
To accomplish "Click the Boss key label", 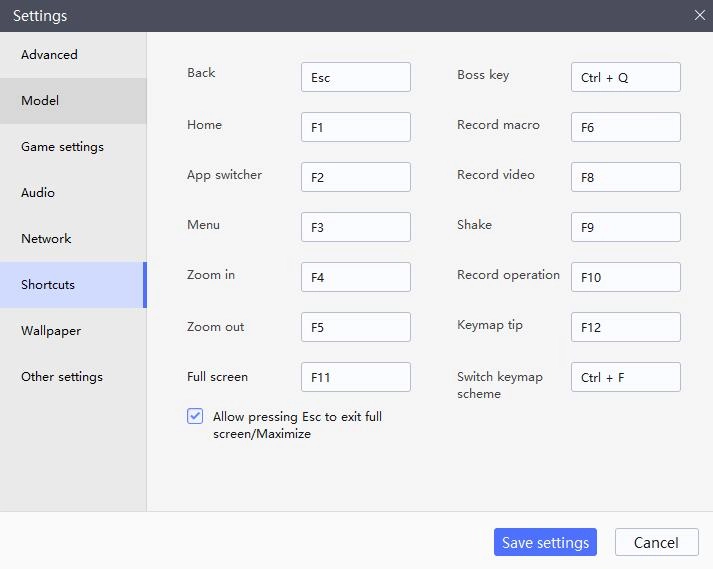I will coord(483,75).
